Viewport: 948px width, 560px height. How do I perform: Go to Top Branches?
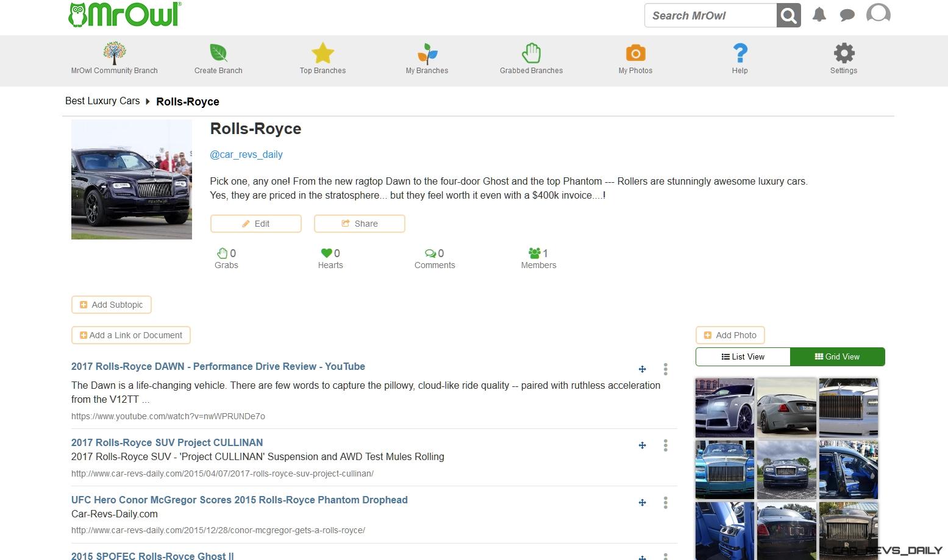point(323,58)
